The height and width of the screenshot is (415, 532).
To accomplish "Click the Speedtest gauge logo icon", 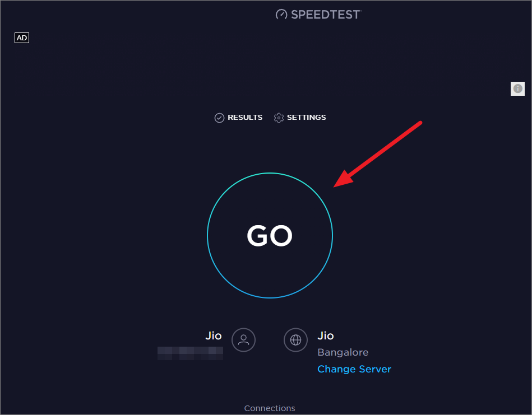I will coord(281,14).
